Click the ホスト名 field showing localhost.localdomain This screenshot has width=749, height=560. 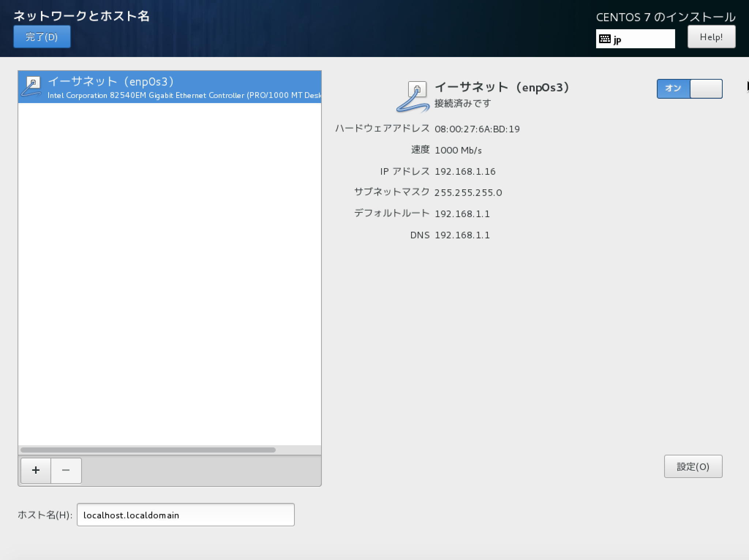pos(186,515)
